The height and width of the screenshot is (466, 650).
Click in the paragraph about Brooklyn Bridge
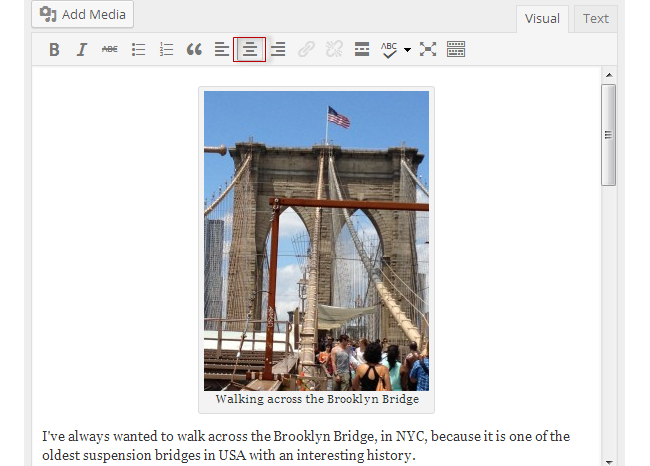tap(306, 446)
